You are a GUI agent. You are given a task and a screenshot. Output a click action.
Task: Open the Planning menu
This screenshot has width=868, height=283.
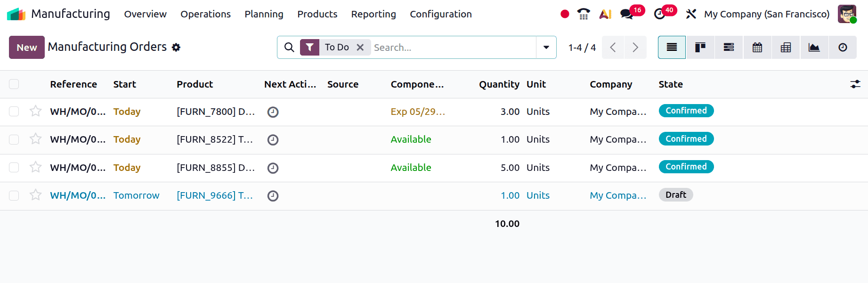[264, 14]
